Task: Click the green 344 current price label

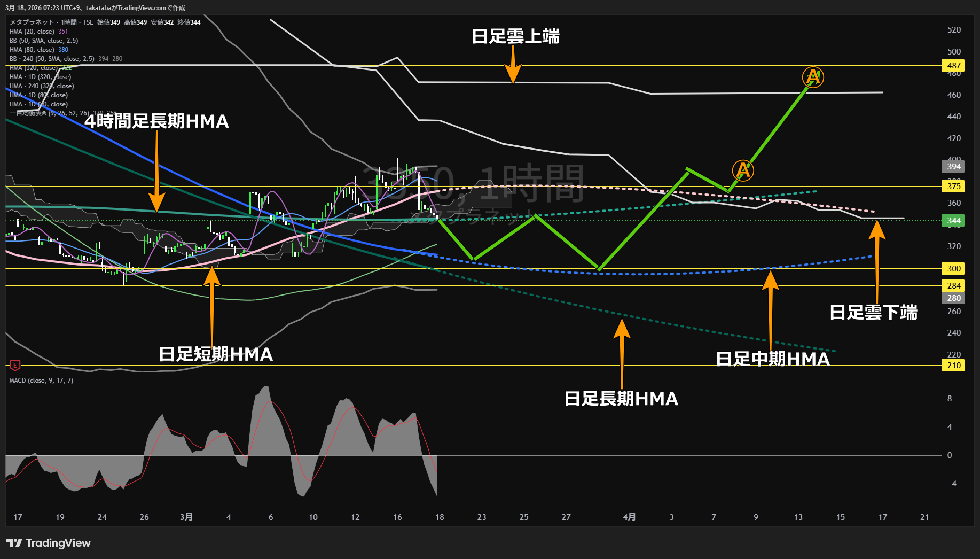Action: tap(954, 221)
